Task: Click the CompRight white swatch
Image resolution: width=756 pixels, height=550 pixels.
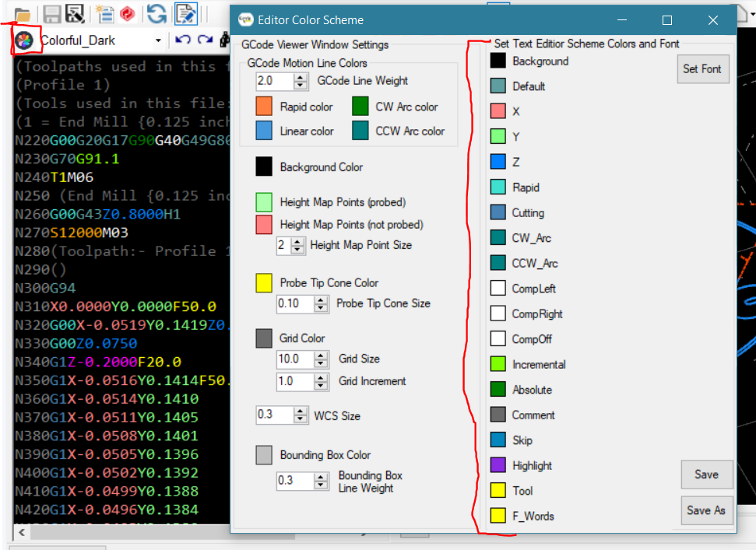Action: point(498,313)
